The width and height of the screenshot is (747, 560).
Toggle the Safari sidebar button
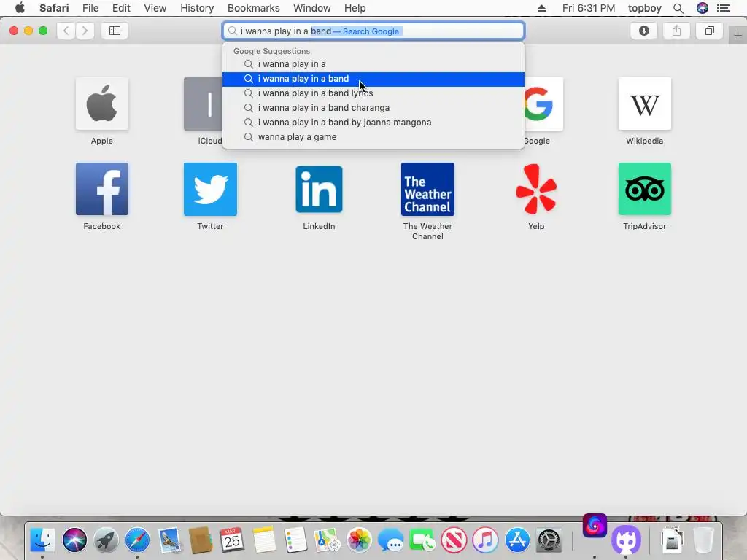[115, 31]
